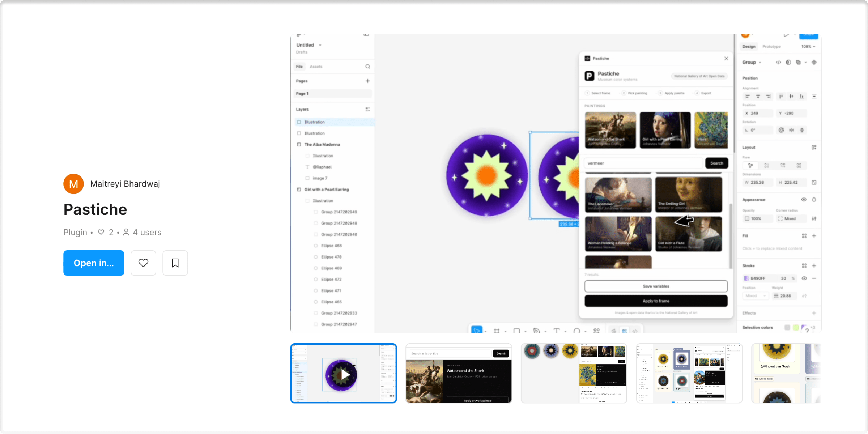Click the collapse-layers icon in the Layers header

[367, 109]
